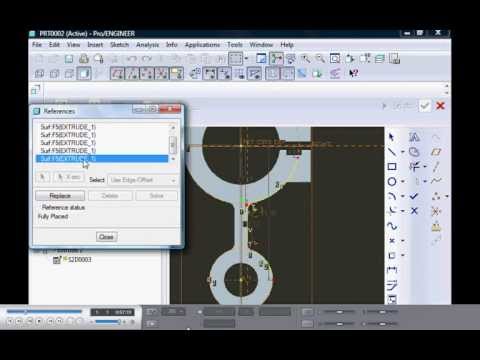Select the Circle sketch tool
This screenshot has width=480, height=360.
tap(392, 181)
